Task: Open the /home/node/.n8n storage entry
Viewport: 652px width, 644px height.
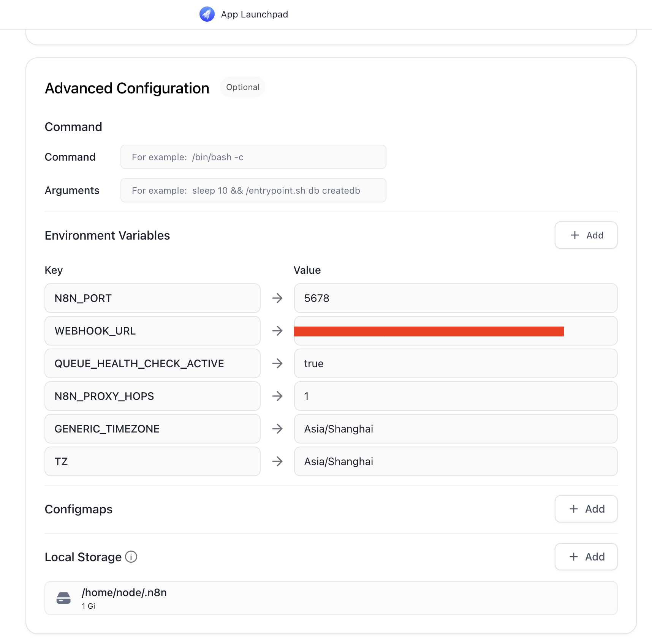Action: click(331, 598)
